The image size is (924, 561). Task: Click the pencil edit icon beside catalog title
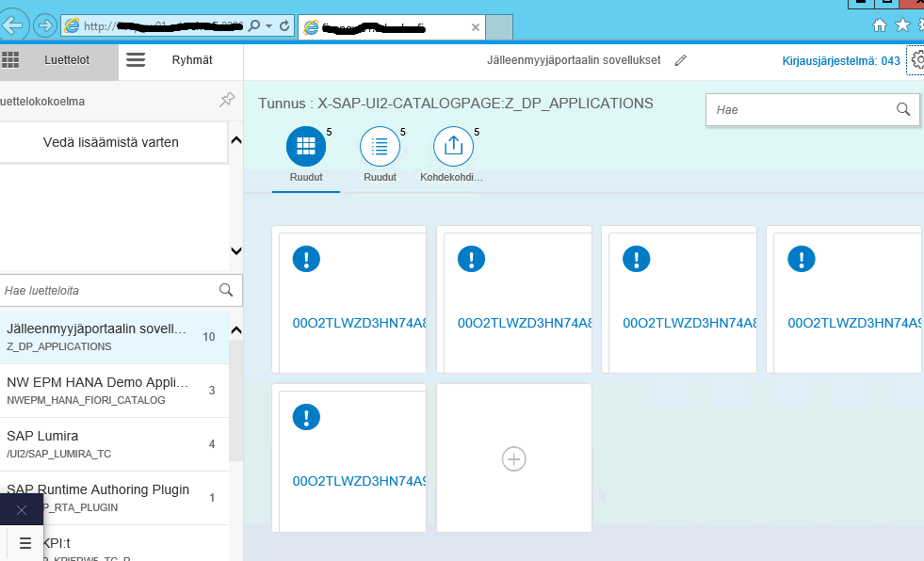point(681,60)
